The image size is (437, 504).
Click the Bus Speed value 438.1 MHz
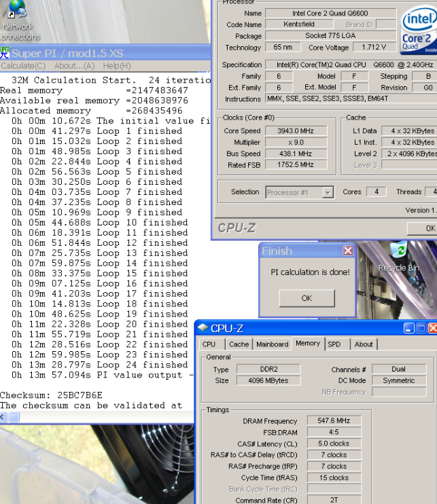[296, 154]
